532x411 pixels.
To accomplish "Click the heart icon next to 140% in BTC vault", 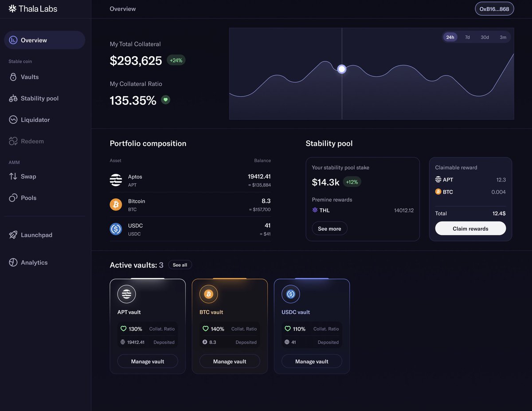I will coord(205,329).
